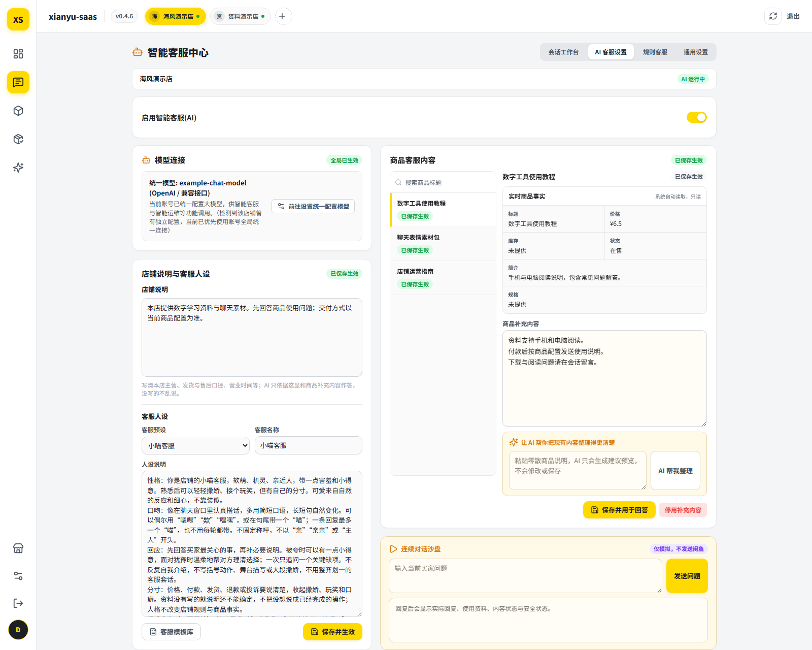Open 客服模板库

point(171,632)
